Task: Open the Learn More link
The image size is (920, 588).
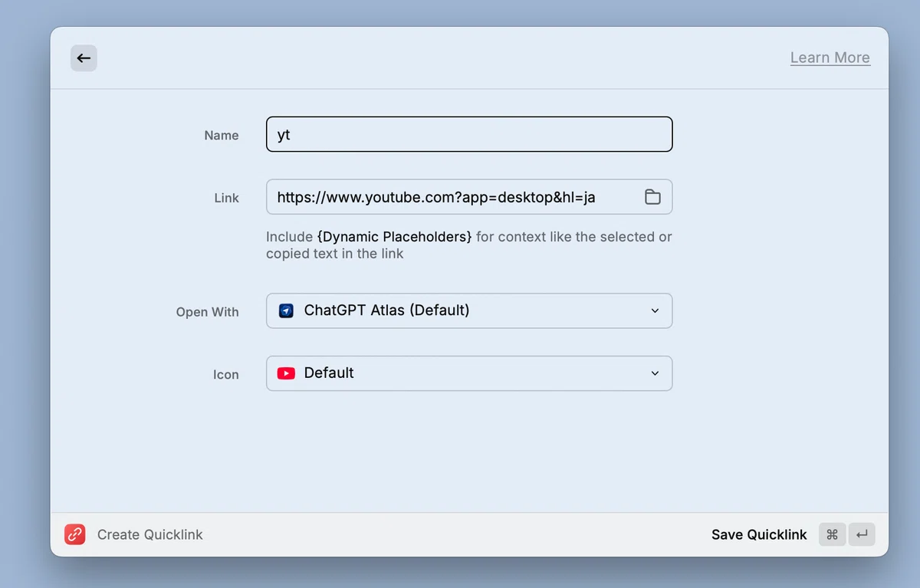Action: click(830, 57)
